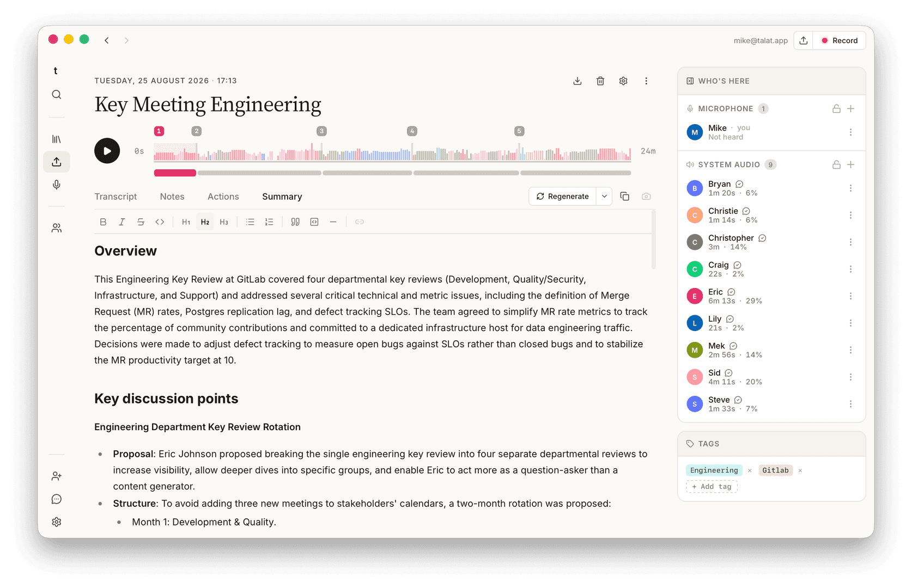Open options menu for Eric
Viewport: 912px width, 588px height.
[850, 296]
